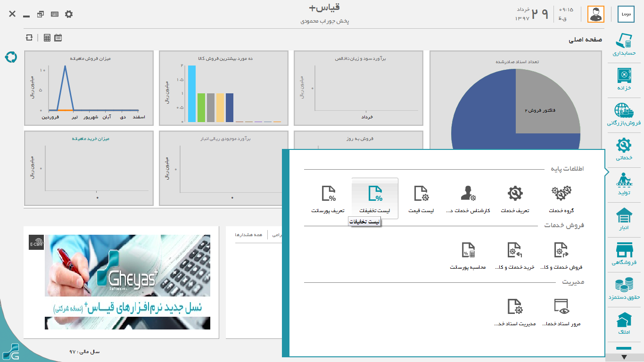The image size is (644, 362).
Task: Open the تولید (Production) module
Action: [624, 185]
